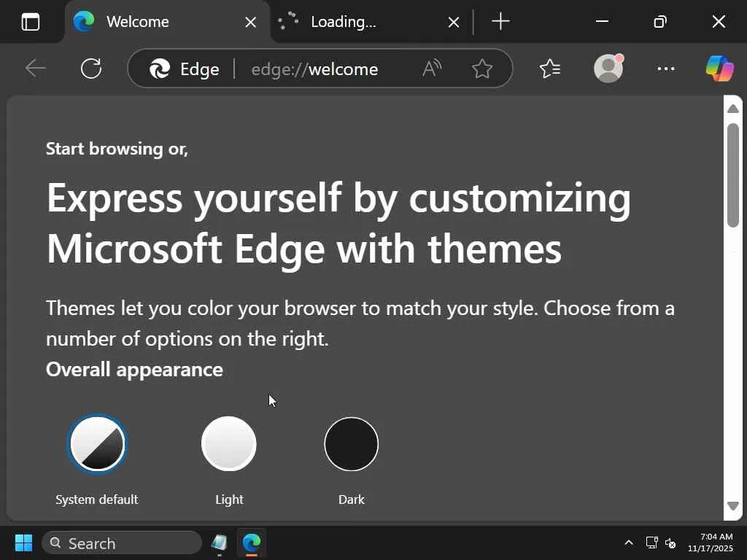The image size is (747, 560).
Task: Click the Read aloud icon
Action: 432,69
